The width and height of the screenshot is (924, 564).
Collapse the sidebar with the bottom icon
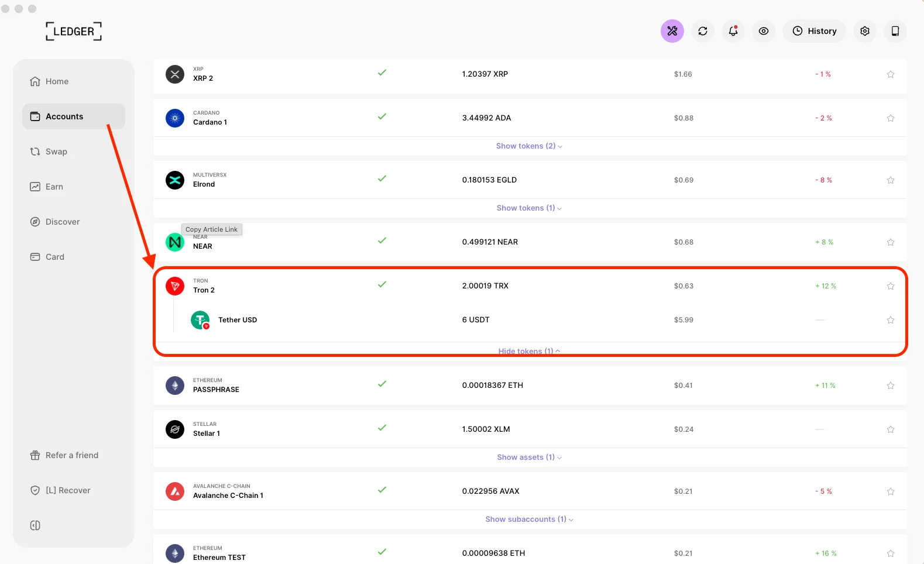tap(35, 525)
